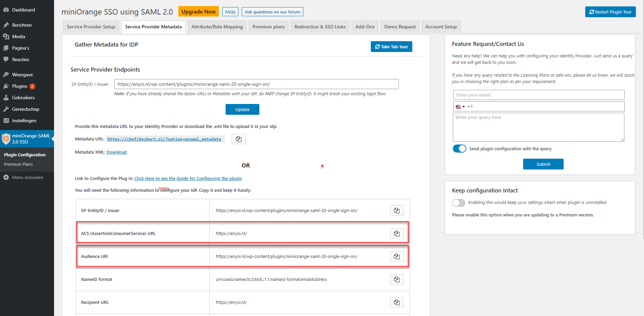This screenshot has height=316, width=644.
Task: Toggle Send plugin configuration with the query
Action: pos(459,149)
